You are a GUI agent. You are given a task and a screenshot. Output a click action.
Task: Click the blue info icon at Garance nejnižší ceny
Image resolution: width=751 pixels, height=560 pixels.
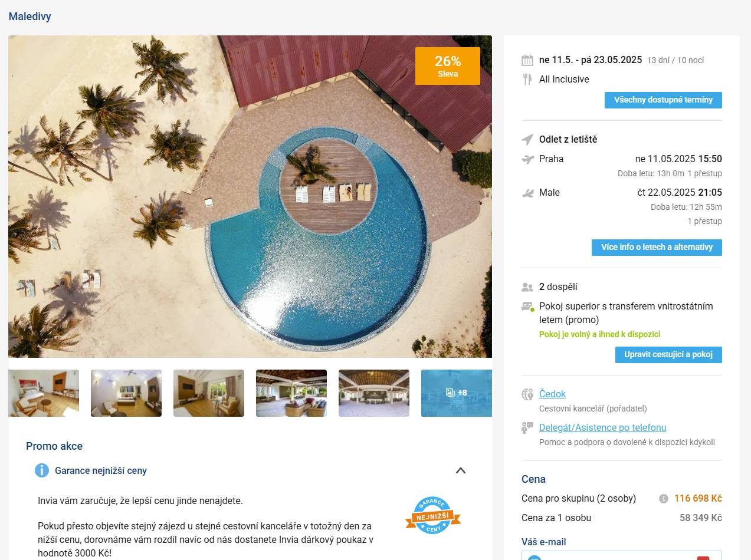42,470
